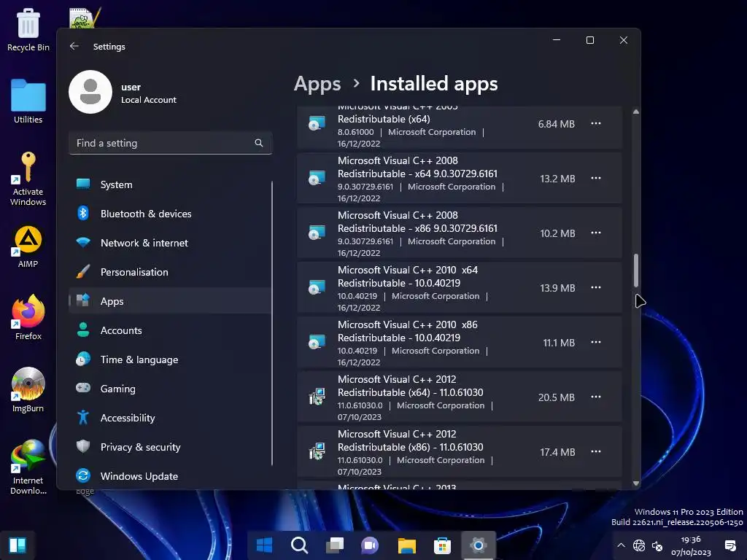Open Accessibility settings
This screenshot has width=747, height=560.
click(170, 418)
